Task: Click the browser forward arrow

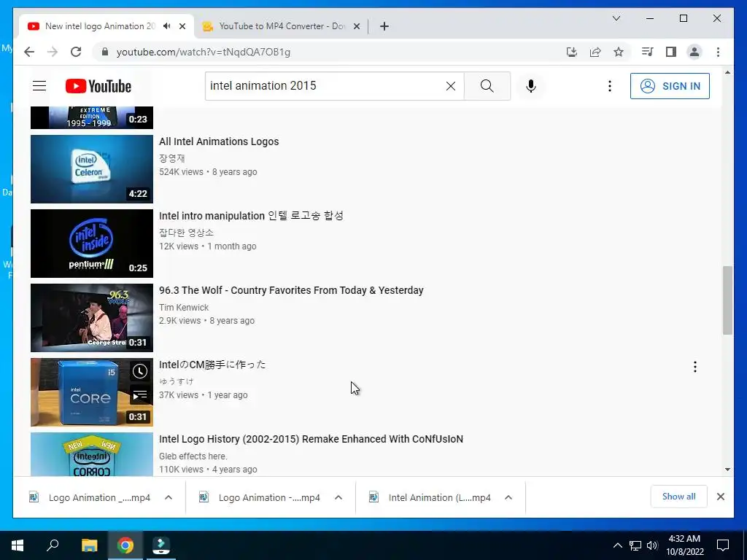Action: 53,52
